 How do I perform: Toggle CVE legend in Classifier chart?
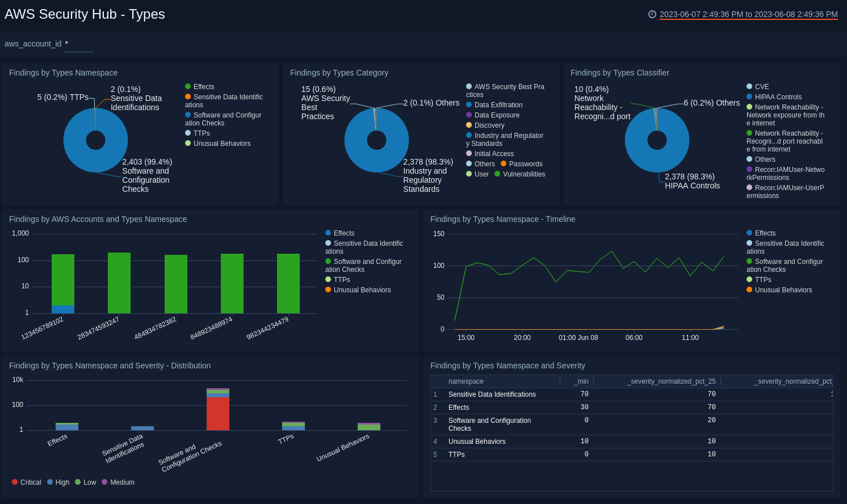point(758,87)
